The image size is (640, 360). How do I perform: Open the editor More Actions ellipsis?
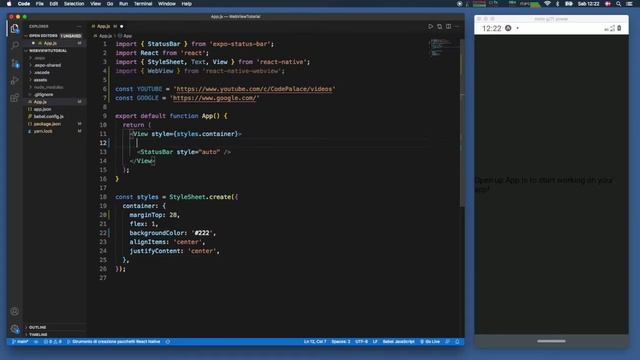point(457,27)
